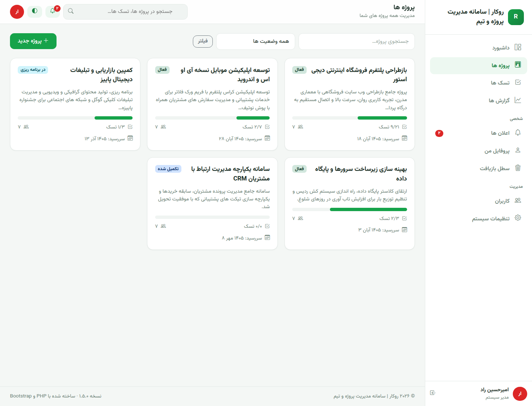The width and height of the screenshot is (532, 406).
Task: Click the gear icon beside تنظیمات سیستم
Action: tap(518, 218)
